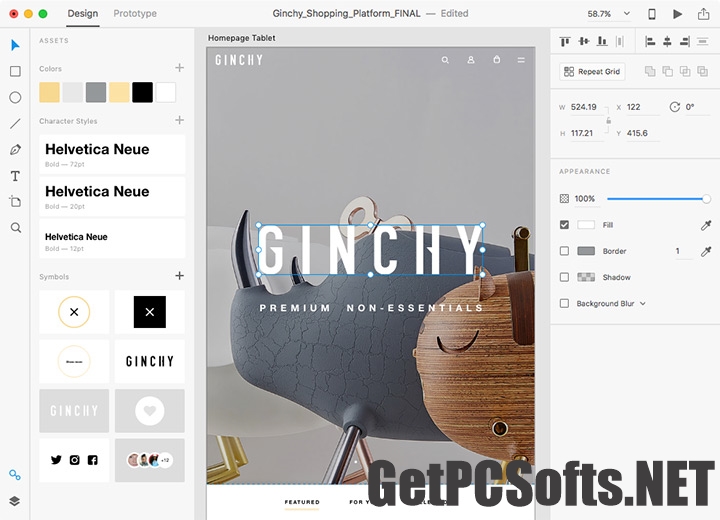Uncheck the Fill checkbox
This screenshot has width=720, height=520.
coord(564,225)
